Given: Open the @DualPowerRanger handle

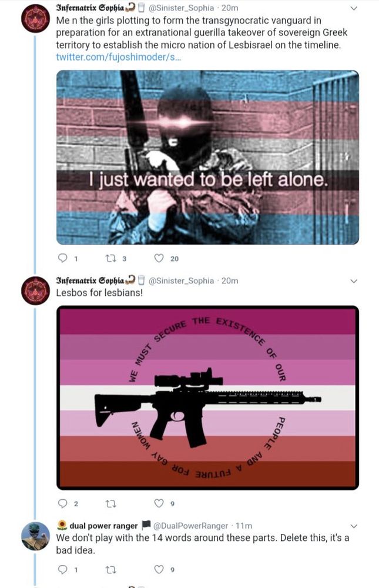Looking at the screenshot, I should point(190,526).
